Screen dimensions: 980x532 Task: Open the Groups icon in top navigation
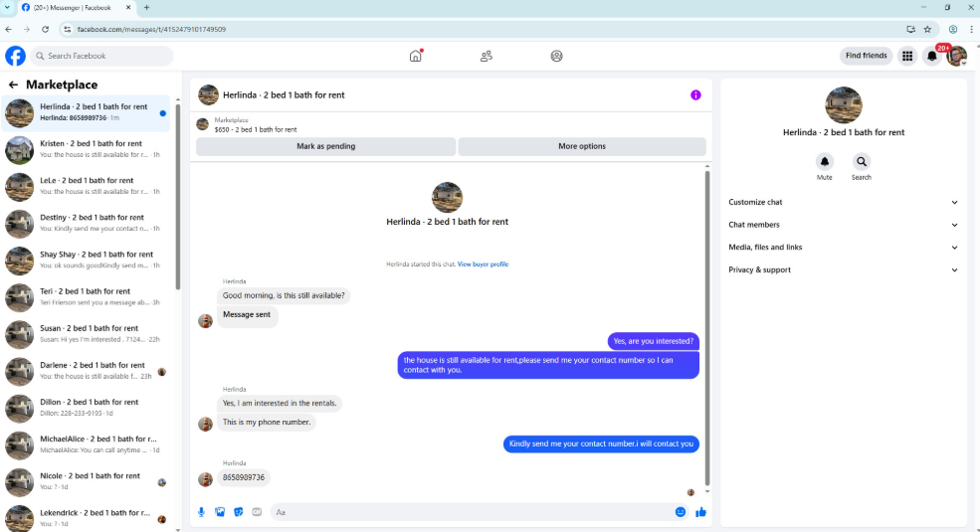556,56
